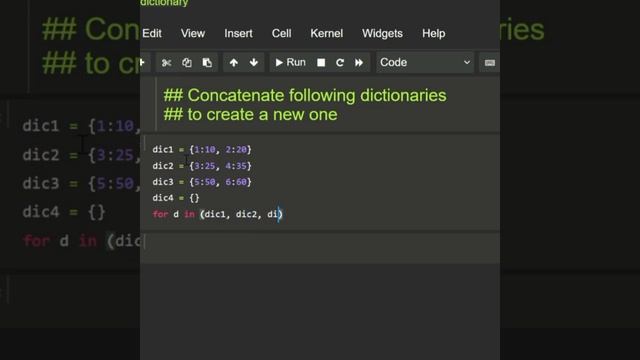The width and height of the screenshot is (640, 360).
Task: Open the Cell menu
Action: pos(282,33)
